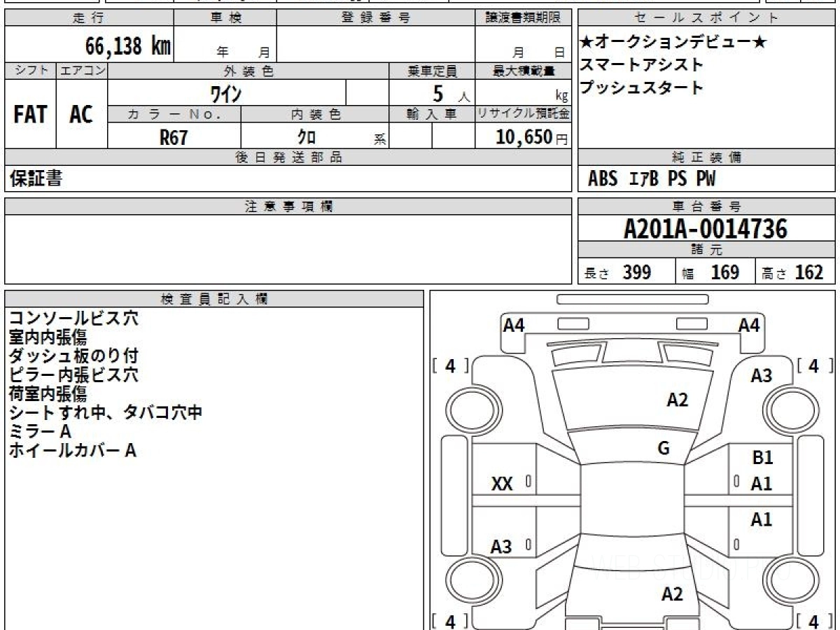Click the シートすれ中、タバコ穴中 note

coord(106,413)
